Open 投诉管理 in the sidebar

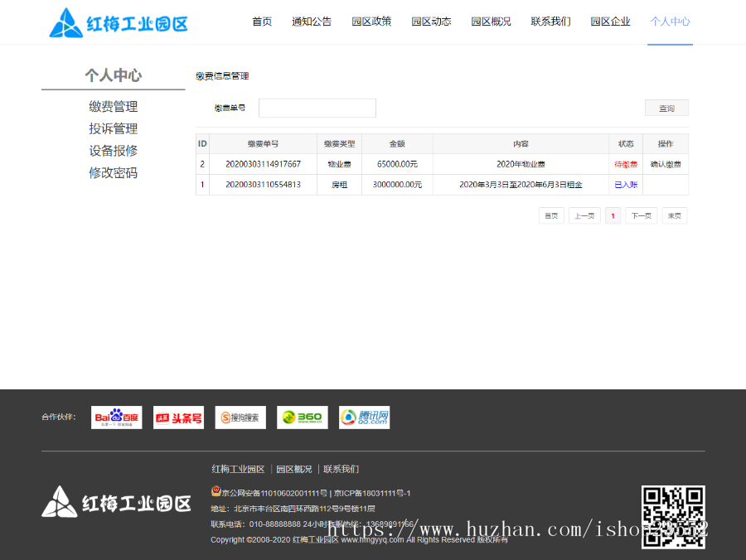[x=114, y=128]
